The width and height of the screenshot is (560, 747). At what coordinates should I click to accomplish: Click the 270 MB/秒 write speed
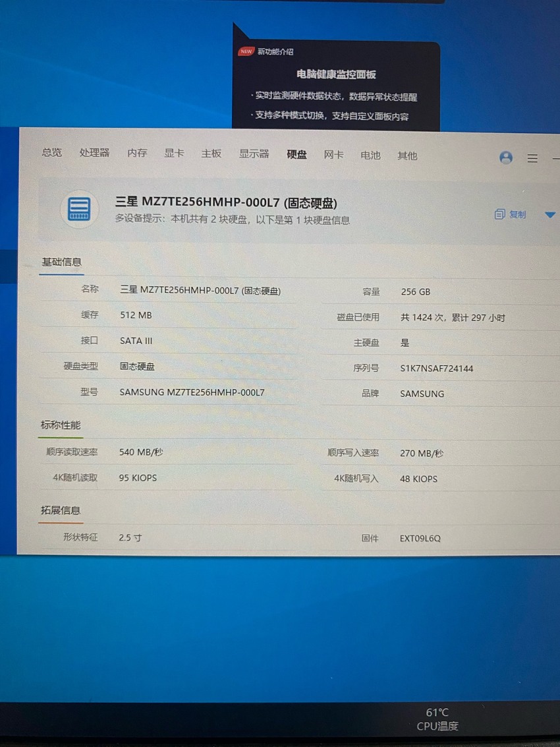422,453
